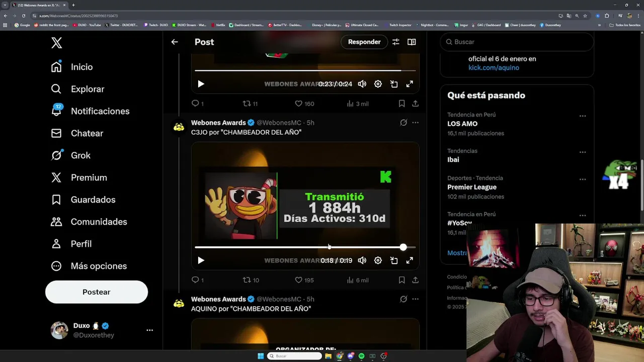Viewport: 644px width, 362px height.
Task: Open options for Ibai trend
Action: 582,152
